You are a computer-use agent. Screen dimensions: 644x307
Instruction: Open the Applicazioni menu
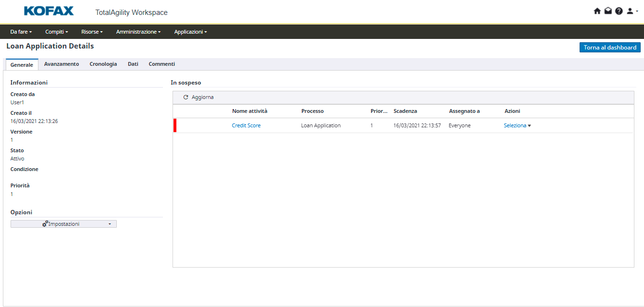click(190, 32)
